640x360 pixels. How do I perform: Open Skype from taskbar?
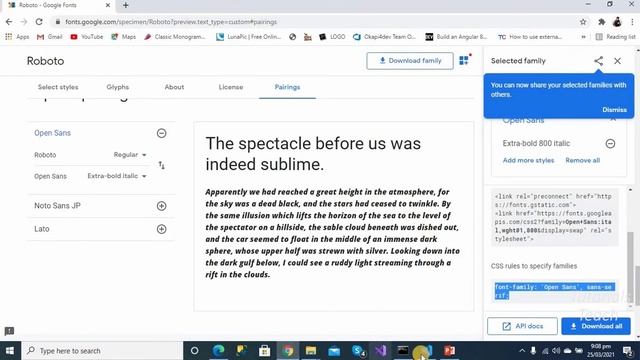358,351
